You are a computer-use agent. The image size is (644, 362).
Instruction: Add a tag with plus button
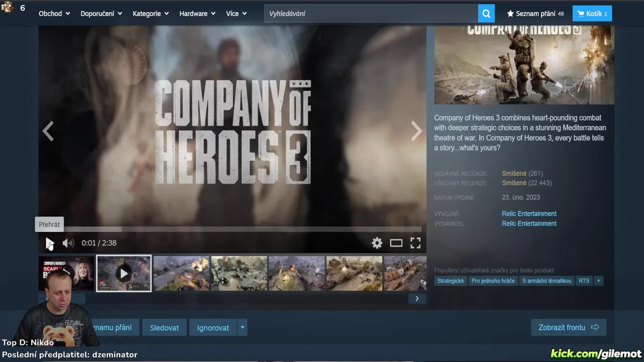(x=598, y=281)
